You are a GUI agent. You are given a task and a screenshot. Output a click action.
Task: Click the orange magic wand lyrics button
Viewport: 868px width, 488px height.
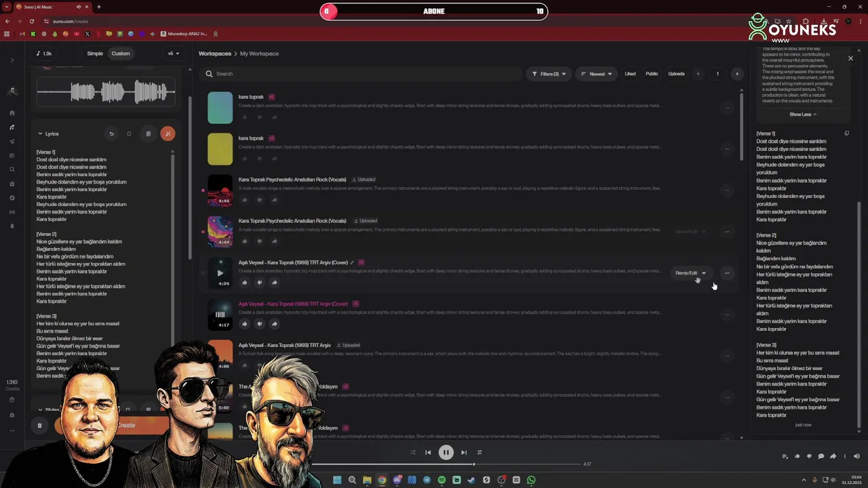coord(167,134)
